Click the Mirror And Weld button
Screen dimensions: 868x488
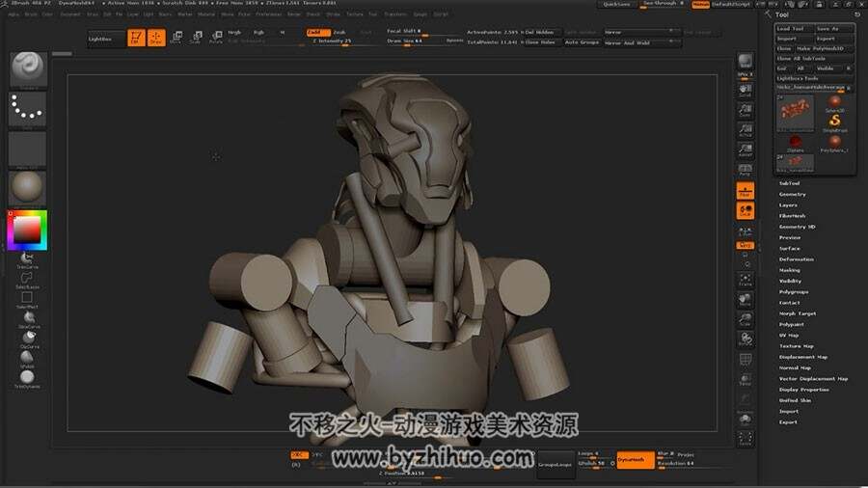tap(641, 42)
